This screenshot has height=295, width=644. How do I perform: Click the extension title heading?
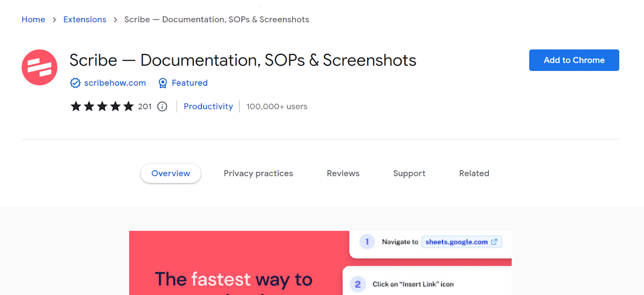(x=243, y=60)
